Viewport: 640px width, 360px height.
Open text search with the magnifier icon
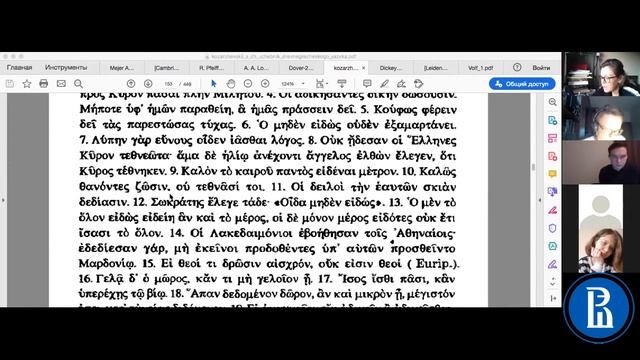pyautogui.click(x=78, y=84)
